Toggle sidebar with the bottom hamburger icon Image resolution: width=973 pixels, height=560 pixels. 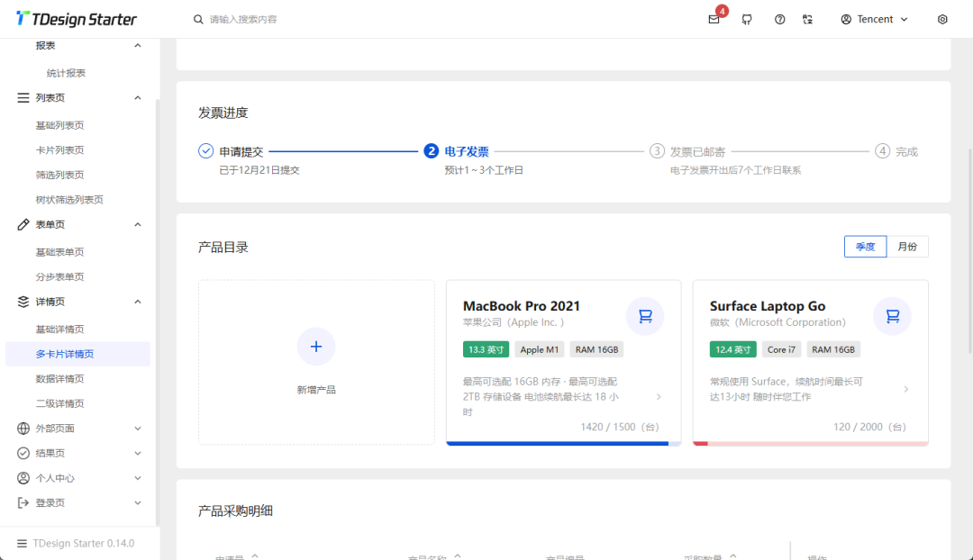click(x=22, y=543)
